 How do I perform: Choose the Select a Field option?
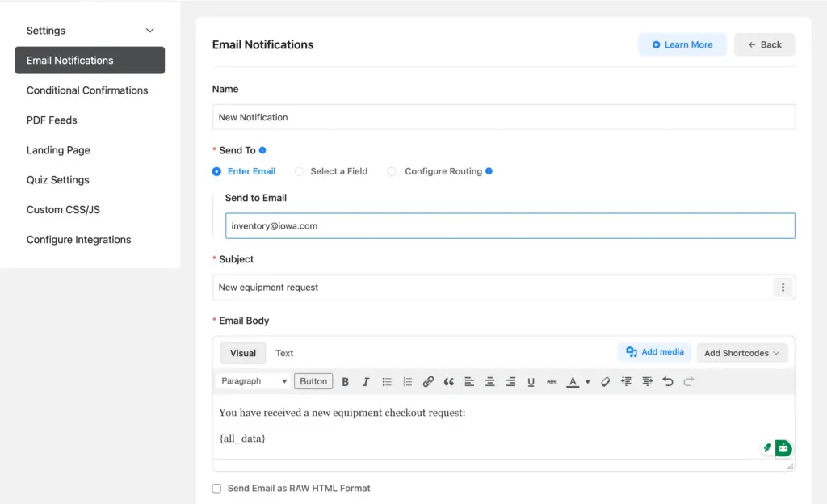click(x=300, y=171)
